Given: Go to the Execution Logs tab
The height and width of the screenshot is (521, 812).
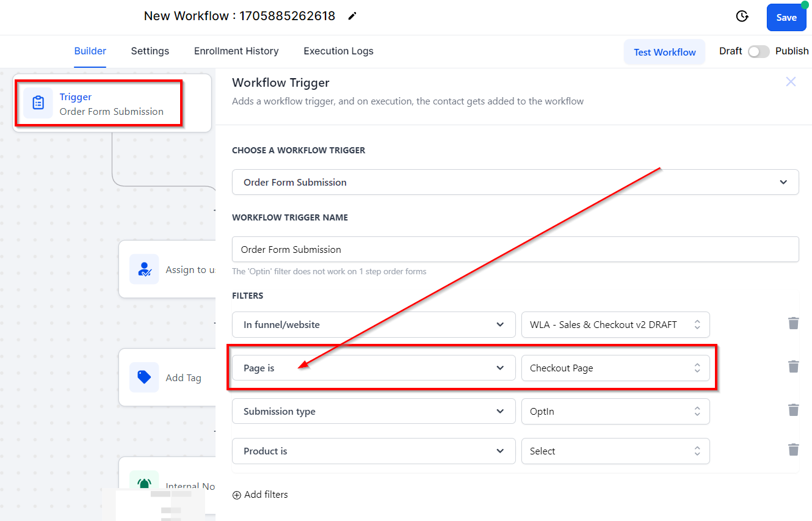Looking at the screenshot, I should coord(338,51).
